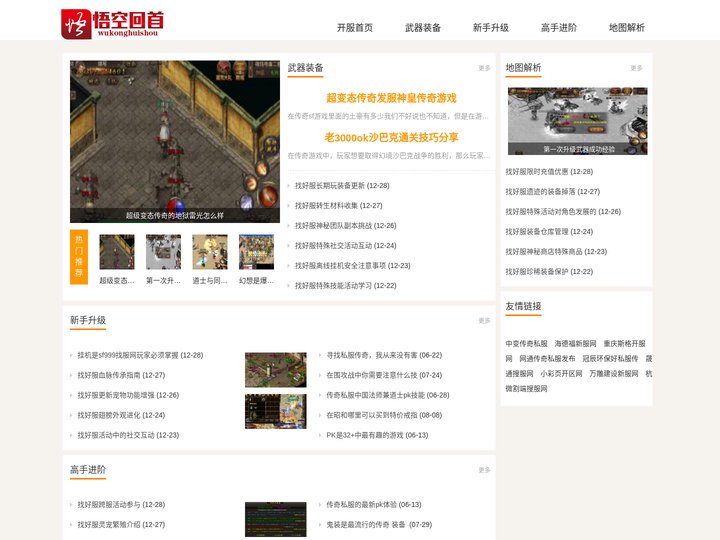This screenshot has width=720, height=540.
Task: Open the 幻想是爆… recommended thumbnail
Action: point(256,259)
